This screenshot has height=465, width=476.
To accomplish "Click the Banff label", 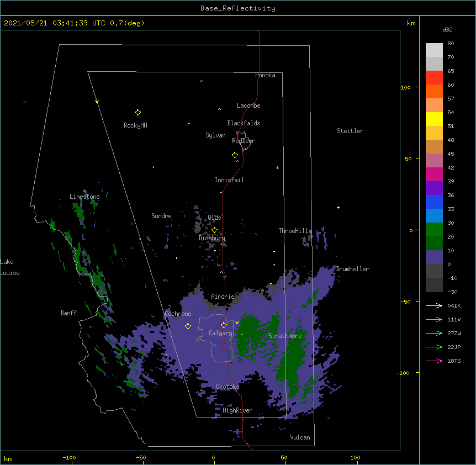I will pyautogui.click(x=68, y=313).
